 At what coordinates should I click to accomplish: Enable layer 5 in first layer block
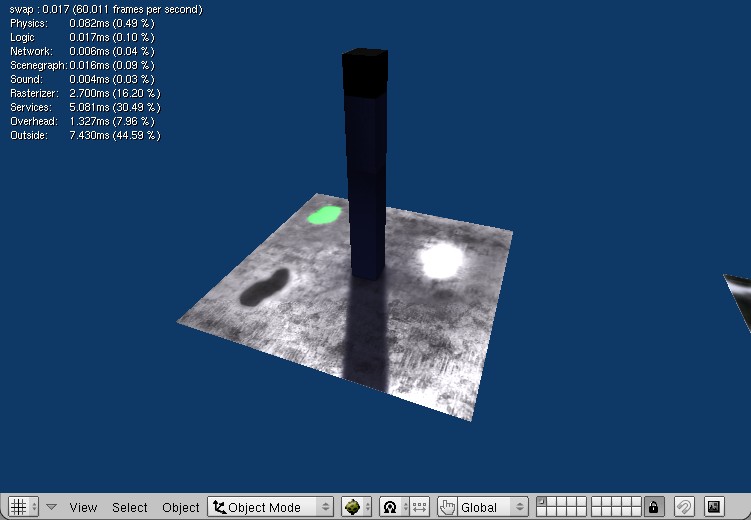point(581,501)
